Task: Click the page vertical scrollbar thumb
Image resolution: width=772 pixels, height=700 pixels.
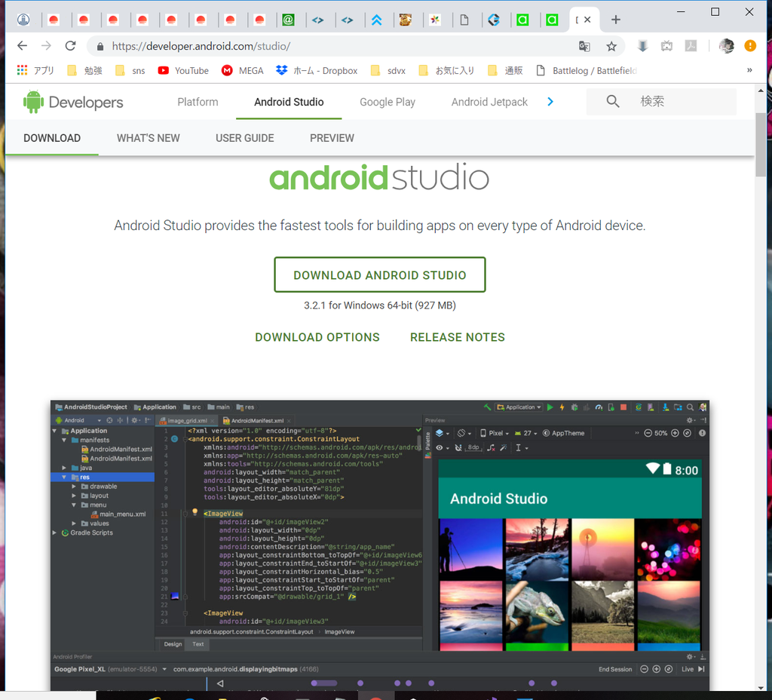Action: point(761,145)
